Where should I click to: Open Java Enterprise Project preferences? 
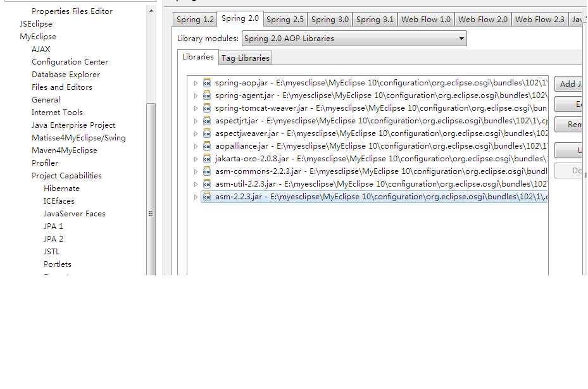73,125
